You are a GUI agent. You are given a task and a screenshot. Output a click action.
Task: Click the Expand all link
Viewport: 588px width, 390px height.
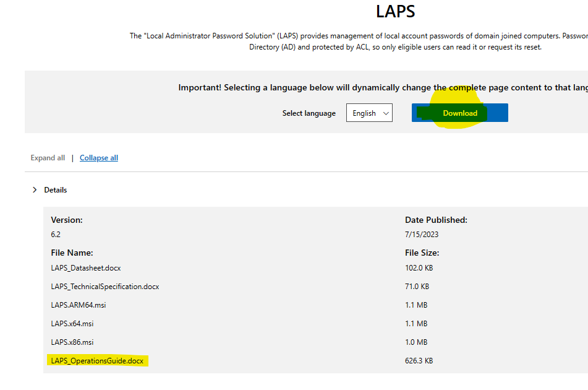click(x=48, y=158)
